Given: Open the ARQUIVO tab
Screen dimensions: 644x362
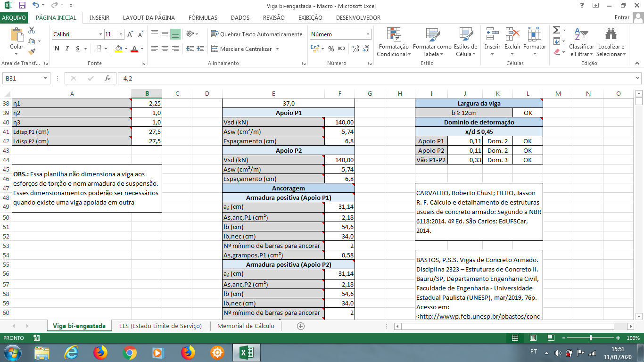Looking at the screenshot, I should coord(14,17).
